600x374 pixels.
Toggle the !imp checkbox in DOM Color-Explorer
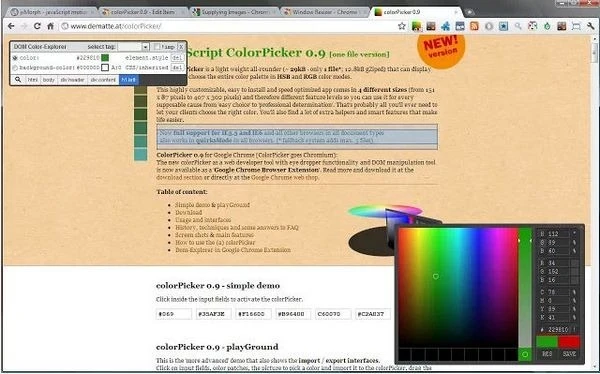tap(157, 47)
